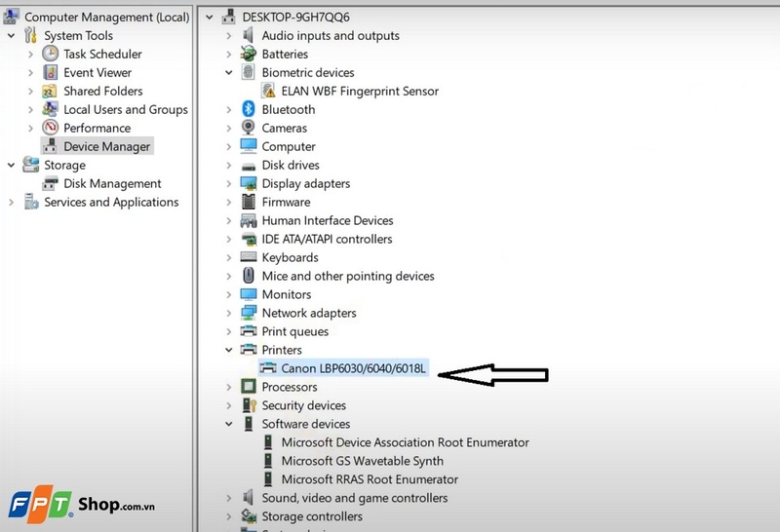Click the Event Viewer icon
The height and width of the screenshot is (532, 780).
50,73
